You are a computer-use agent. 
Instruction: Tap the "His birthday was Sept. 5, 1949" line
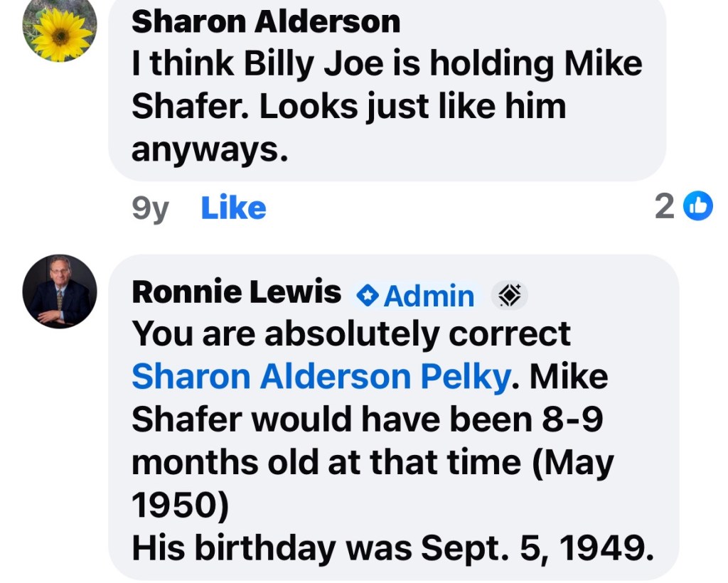point(392,548)
